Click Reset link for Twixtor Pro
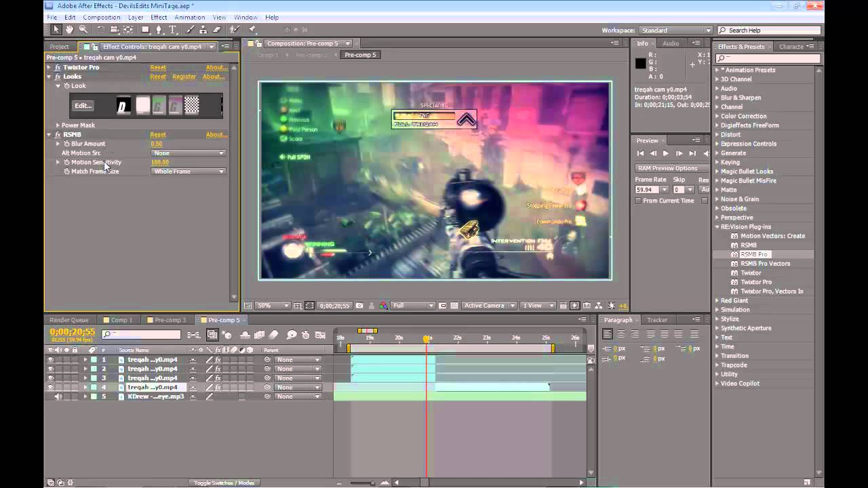The image size is (868, 488). [x=158, y=68]
